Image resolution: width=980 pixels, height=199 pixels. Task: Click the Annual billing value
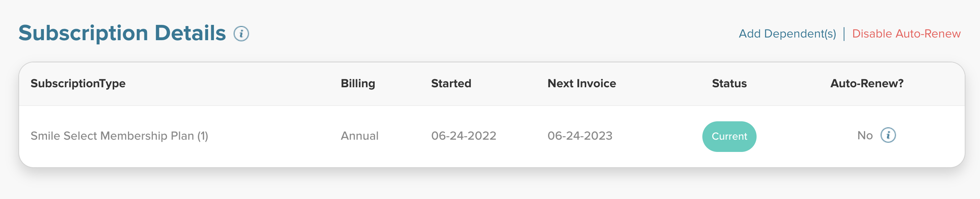(359, 136)
